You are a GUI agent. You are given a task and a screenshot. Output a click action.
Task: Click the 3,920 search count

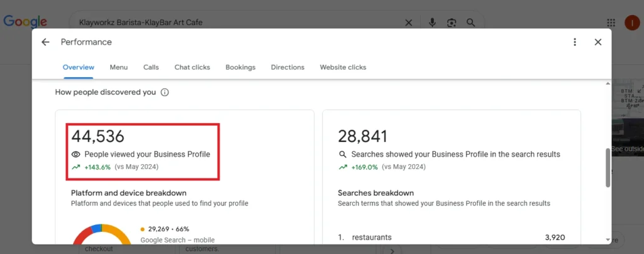[x=555, y=237]
